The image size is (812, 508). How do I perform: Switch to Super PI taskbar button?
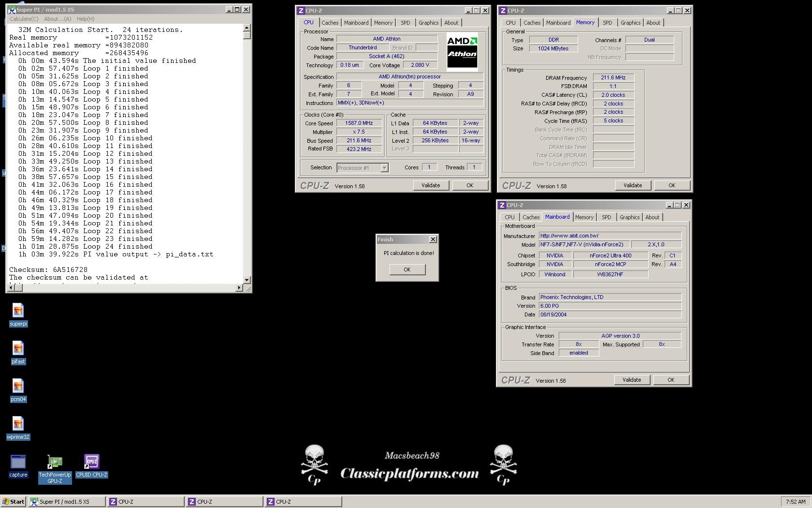67,502
